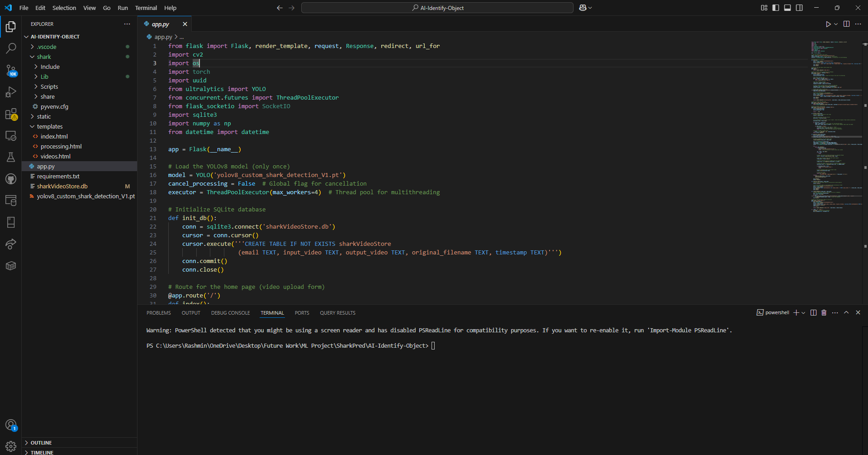Screen dimensions: 868x455
Task: Select the powershell terminal label
Action: 773,313
